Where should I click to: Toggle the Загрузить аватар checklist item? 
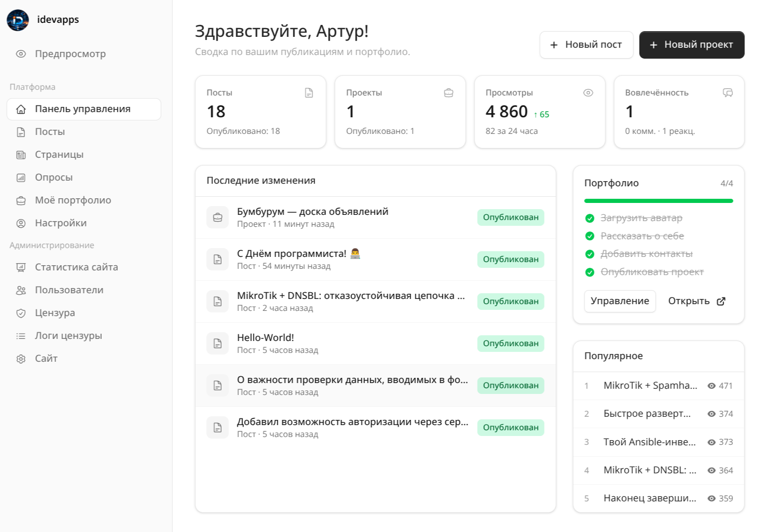point(633,218)
